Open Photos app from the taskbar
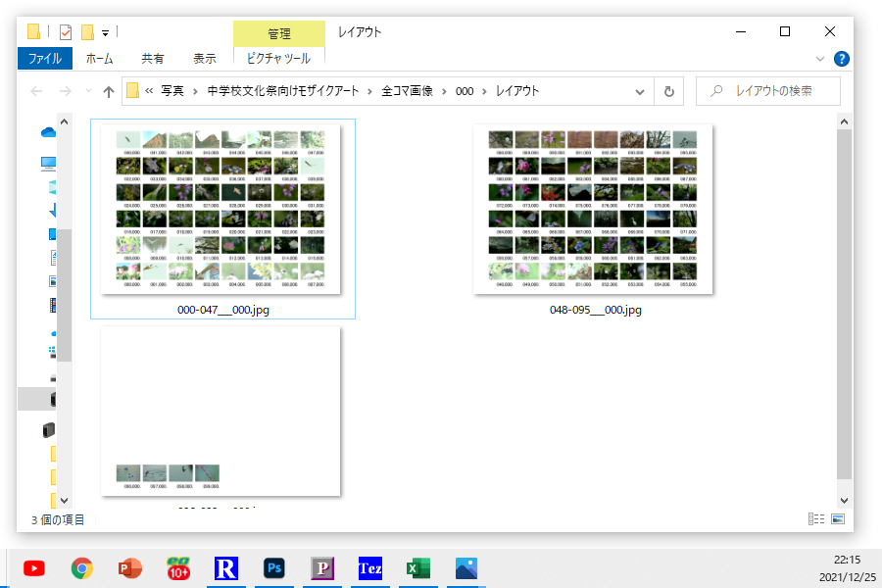This screenshot has height=588, width=882. pyautogui.click(x=466, y=568)
